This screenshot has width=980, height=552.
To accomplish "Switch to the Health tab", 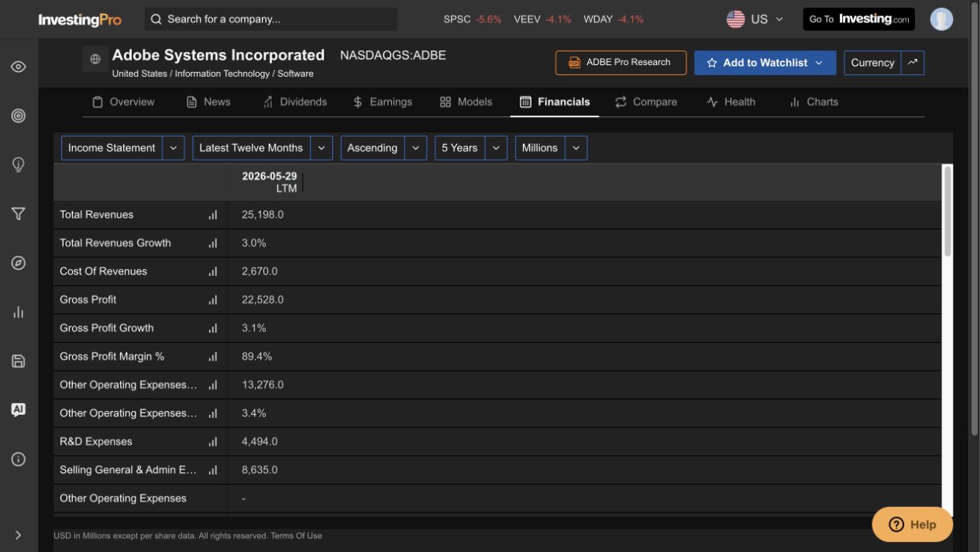I will point(731,102).
